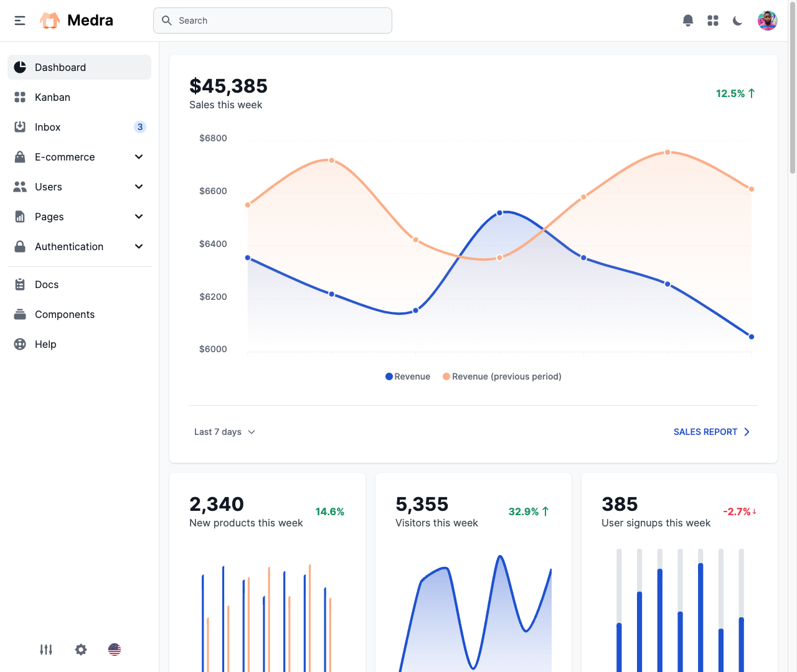Go to Kanban in the sidebar
The width and height of the screenshot is (797, 672).
pos(52,97)
